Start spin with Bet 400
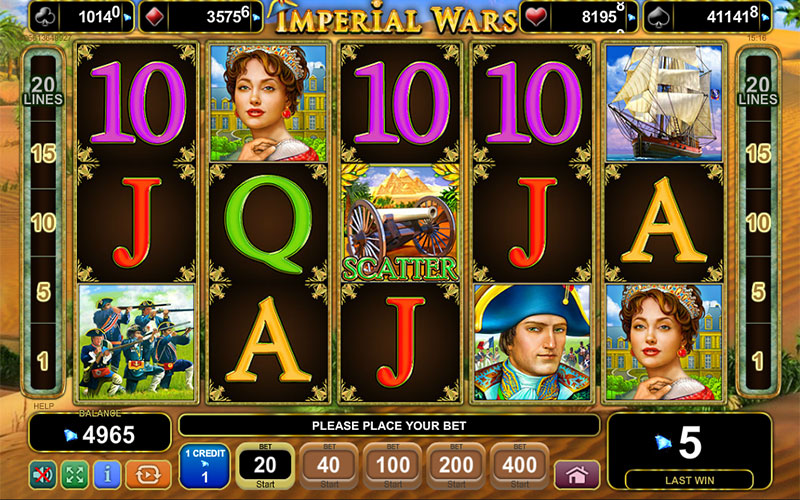The image size is (800, 500). point(519,466)
